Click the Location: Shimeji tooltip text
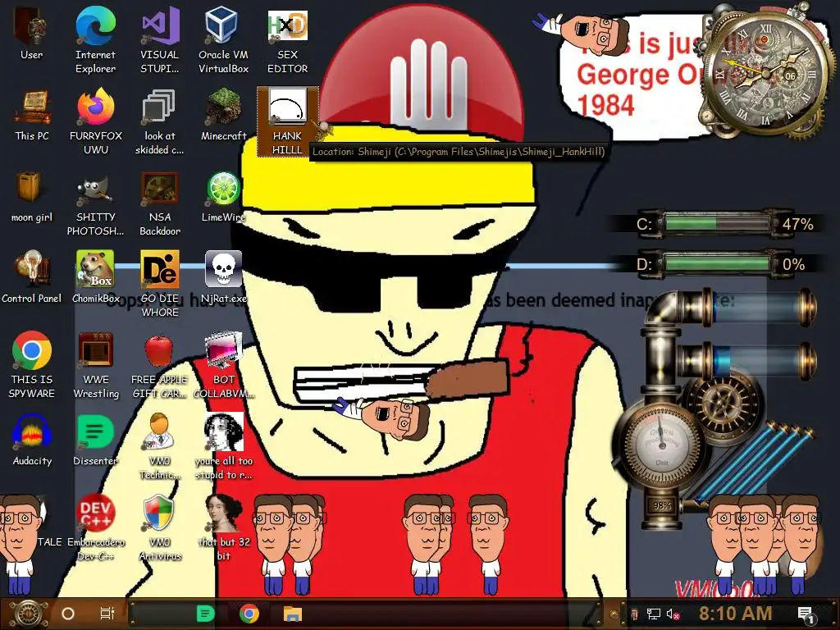This screenshot has height=630, width=840. (x=459, y=152)
